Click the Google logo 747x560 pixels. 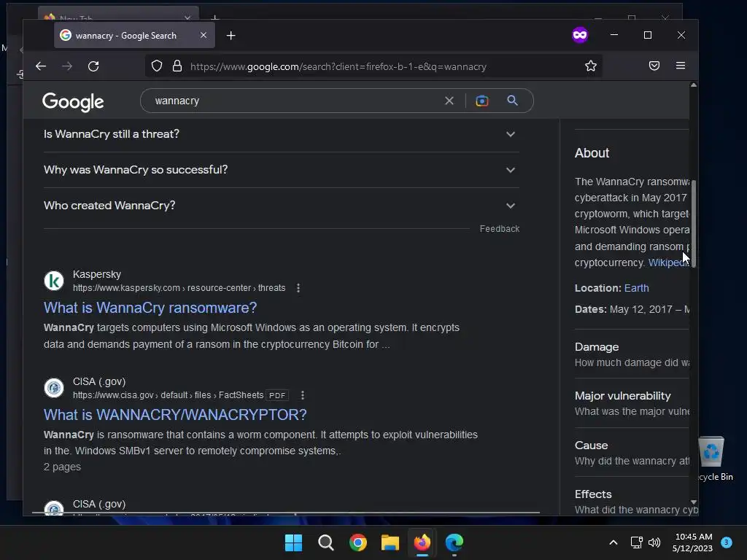click(73, 101)
